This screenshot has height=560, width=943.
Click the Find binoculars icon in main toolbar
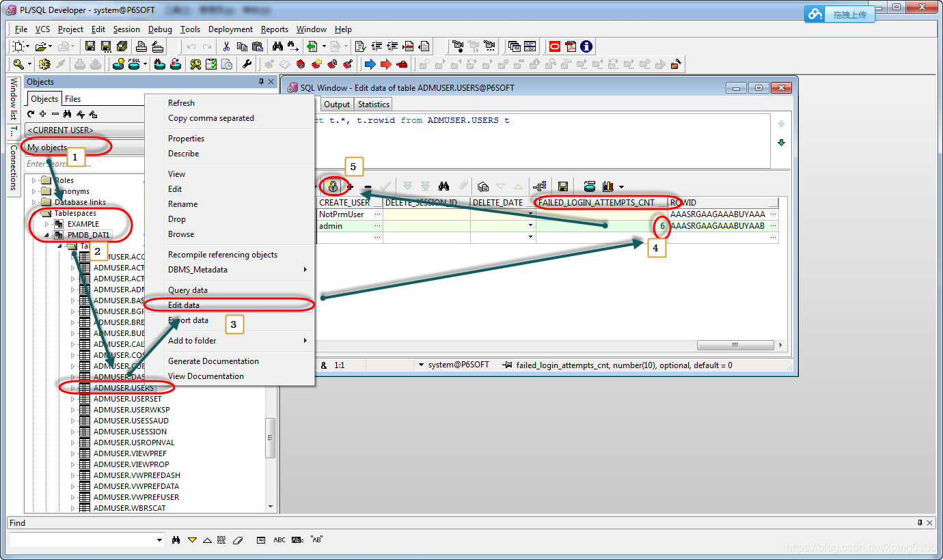click(x=277, y=46)
